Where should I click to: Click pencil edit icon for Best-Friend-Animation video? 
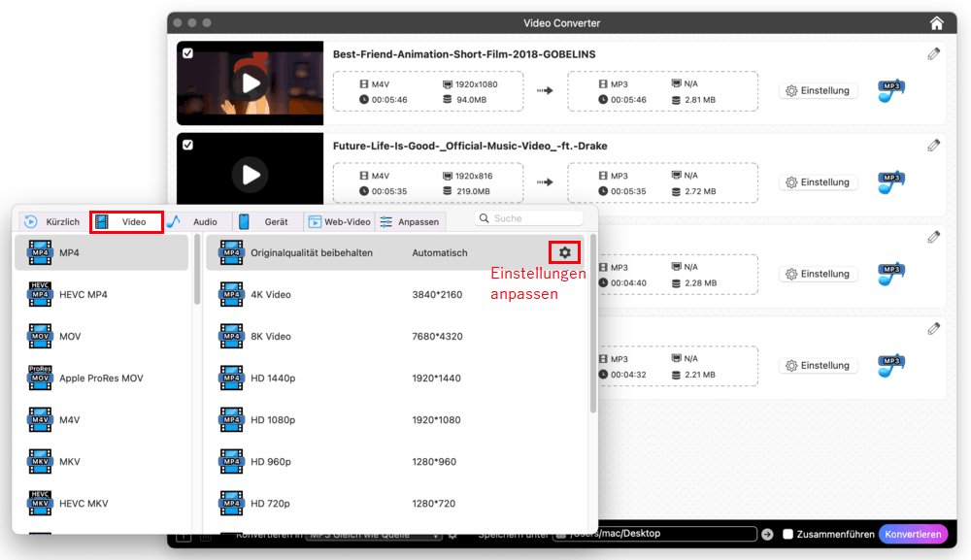(x=933, y=54)
